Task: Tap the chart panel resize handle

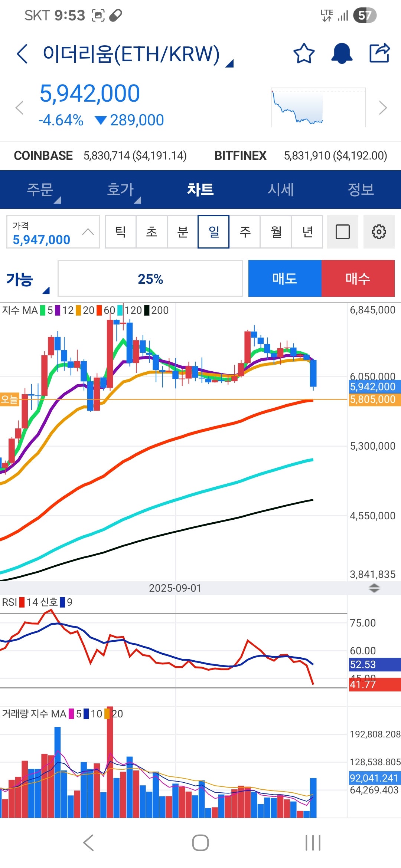Action: point(374,588)
